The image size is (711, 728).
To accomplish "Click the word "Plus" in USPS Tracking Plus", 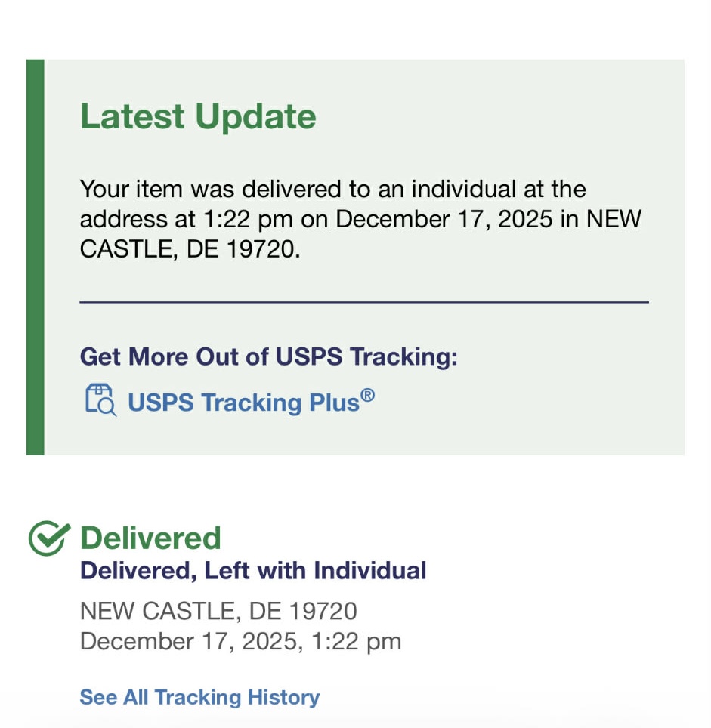I will 332,403.
